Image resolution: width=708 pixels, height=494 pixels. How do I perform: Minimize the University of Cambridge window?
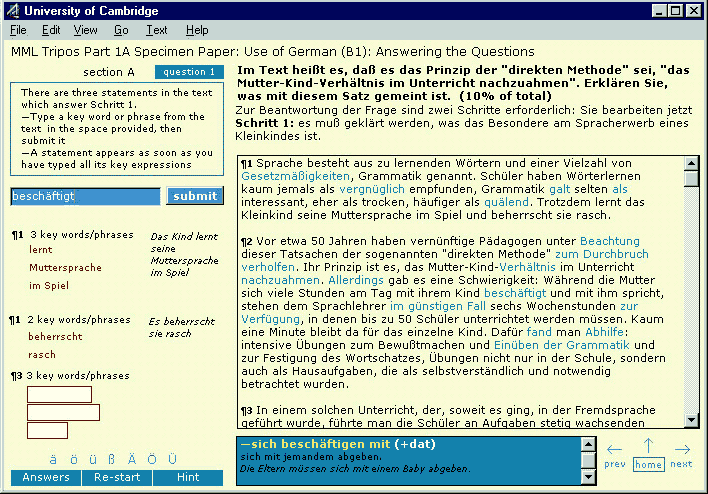(x=659, y=10)
